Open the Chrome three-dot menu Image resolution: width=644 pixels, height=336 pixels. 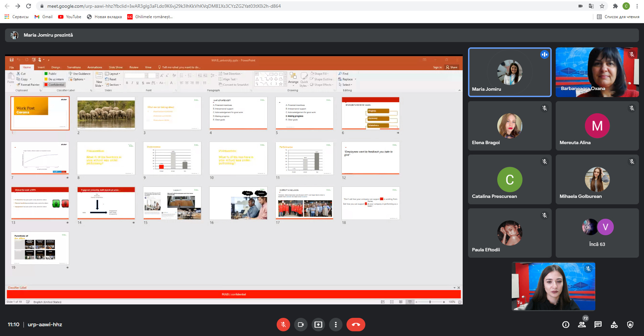tap(637, 6)
